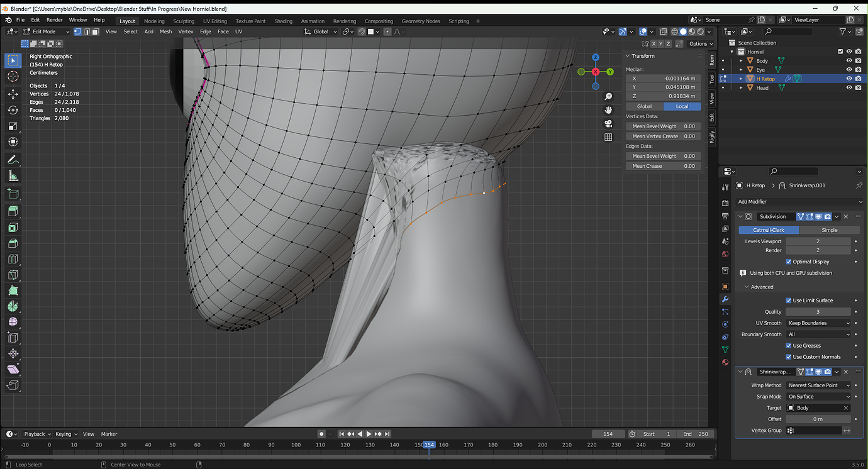This screenshot has width=868, height=469.
Task: Select the Rip Region tool
Action: tap(13, 385)
